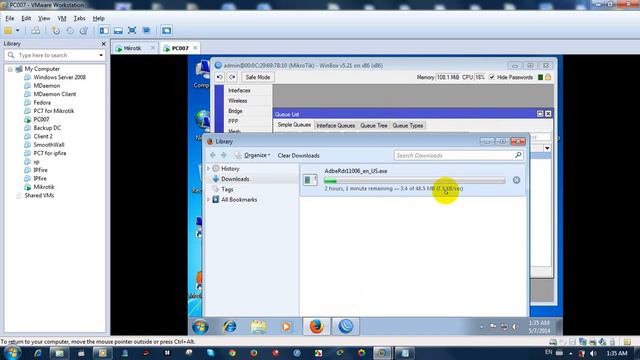Close the VMware Library panel
Image resolution: width=640 pixels, height=360 pixels.
point(103,44)
